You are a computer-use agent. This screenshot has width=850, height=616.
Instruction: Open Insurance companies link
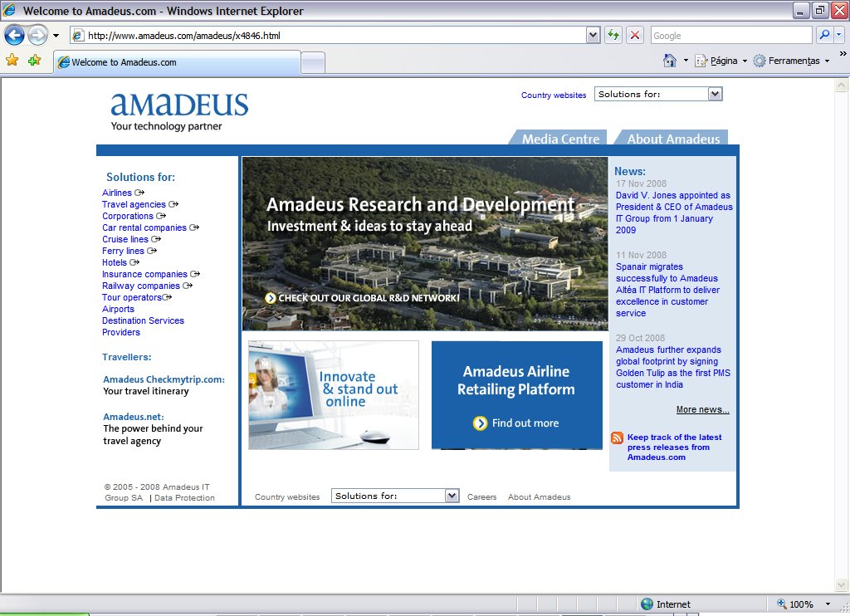point(144,275)
